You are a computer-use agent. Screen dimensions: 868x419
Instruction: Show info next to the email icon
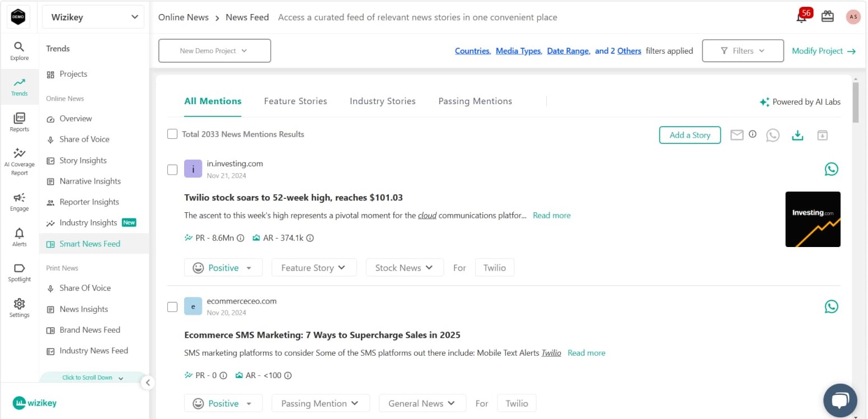(x=753, y=134)
